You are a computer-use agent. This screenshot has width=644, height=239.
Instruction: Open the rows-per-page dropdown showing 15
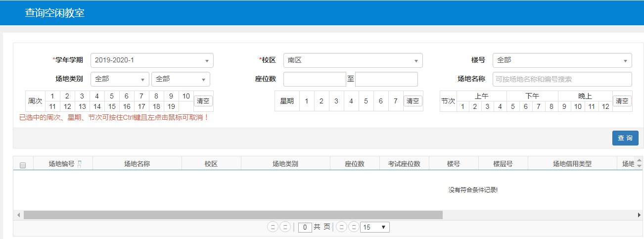coord(375,227)
